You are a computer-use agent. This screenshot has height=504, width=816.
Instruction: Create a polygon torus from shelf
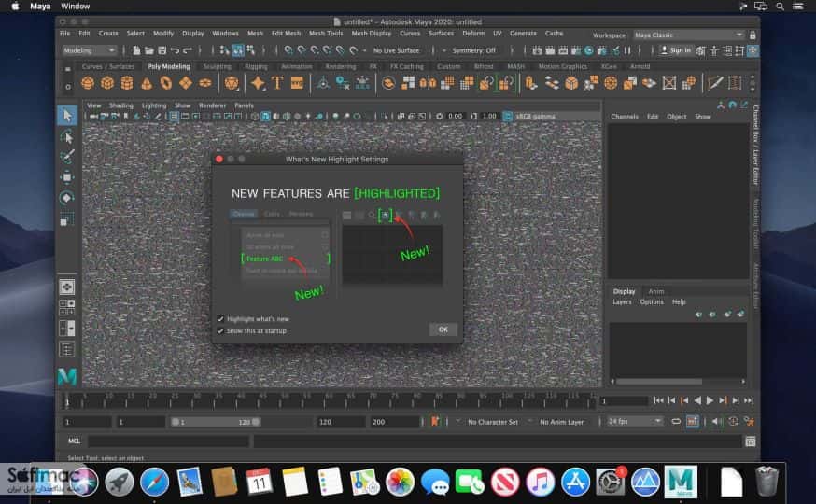[x=166, y=83]
